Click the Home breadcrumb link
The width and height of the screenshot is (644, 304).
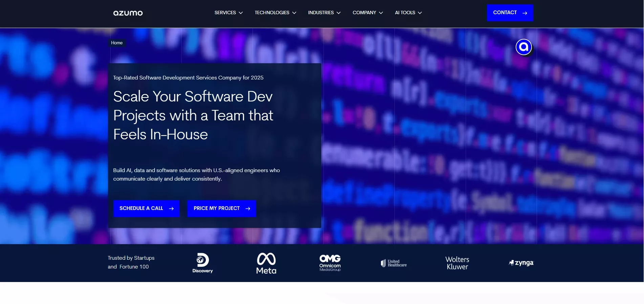coord(117,43)
